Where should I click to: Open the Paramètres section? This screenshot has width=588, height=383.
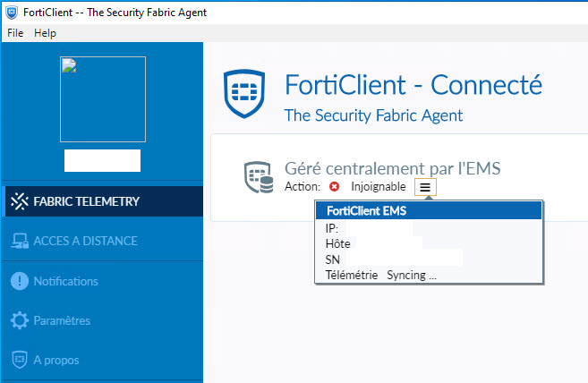pos(62,320)
